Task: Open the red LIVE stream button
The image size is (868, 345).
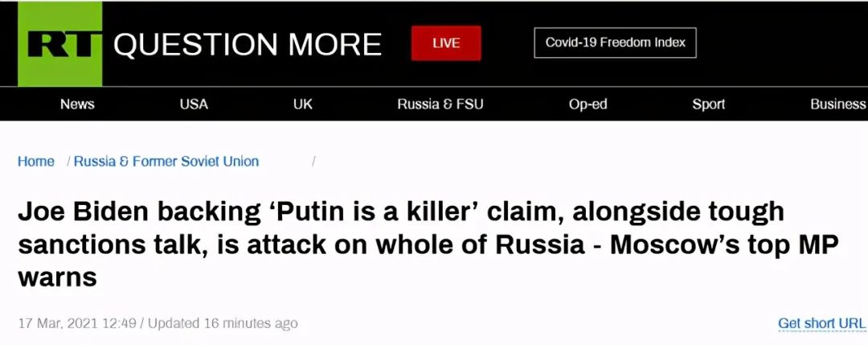Action: [x=446, y=43]
